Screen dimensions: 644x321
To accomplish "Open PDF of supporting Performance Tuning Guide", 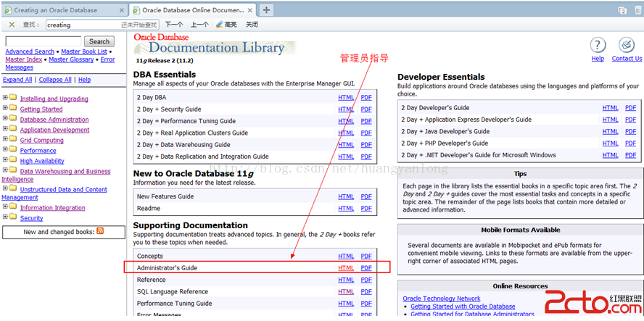I will coord(366,304).
